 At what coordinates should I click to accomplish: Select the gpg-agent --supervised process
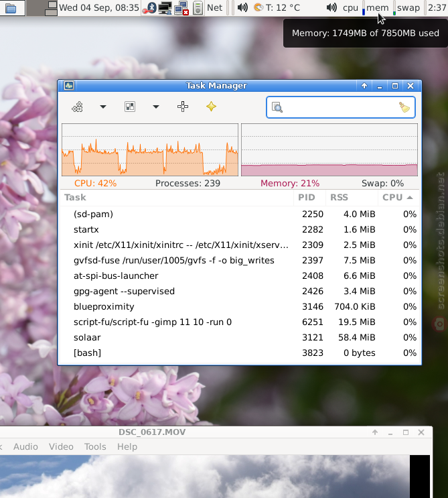click(240, 292)
